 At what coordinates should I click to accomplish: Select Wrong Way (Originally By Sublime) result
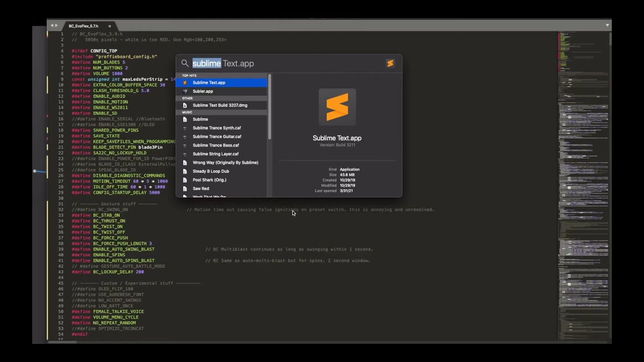221,162
